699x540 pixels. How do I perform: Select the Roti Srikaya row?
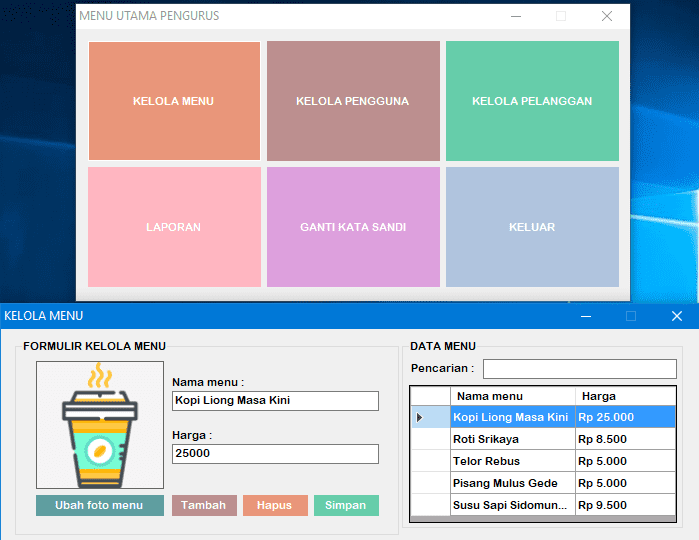(512, 439)
